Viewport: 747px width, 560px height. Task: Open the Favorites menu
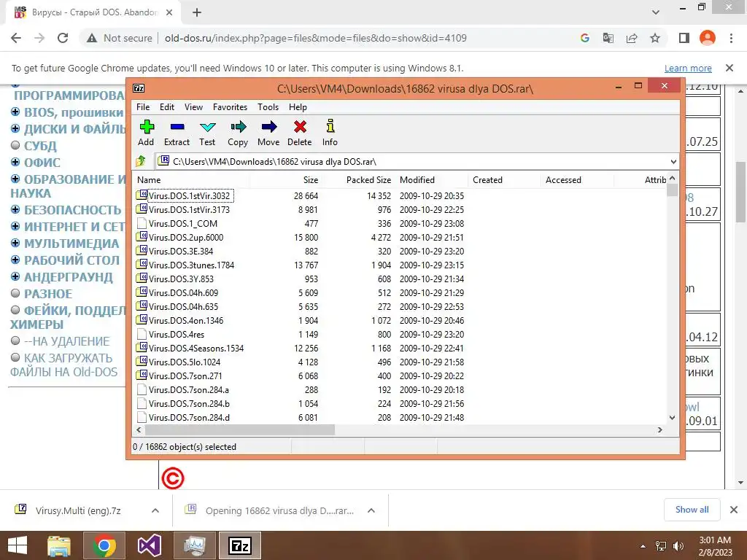point(230,107)
